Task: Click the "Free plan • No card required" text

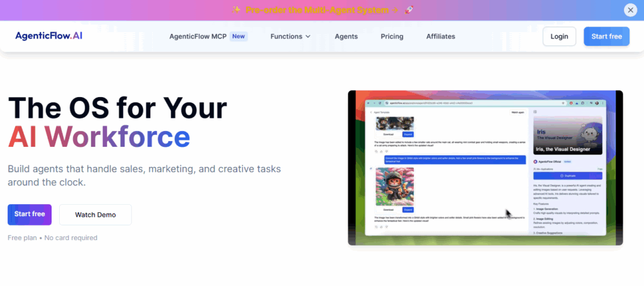Action: (x=53, y=238)
